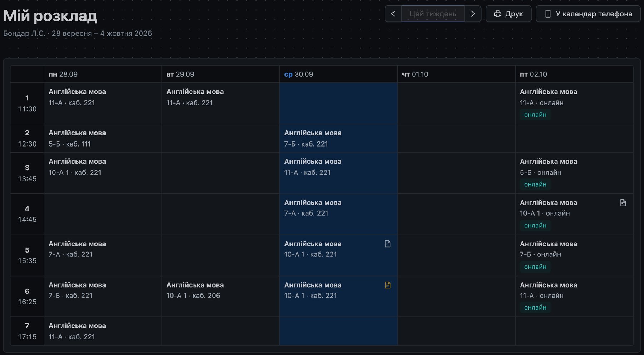Select the 'чт 01.10' column header
Image resolution: width=644 pixels, height=355 pixels.
click(456, 74)
